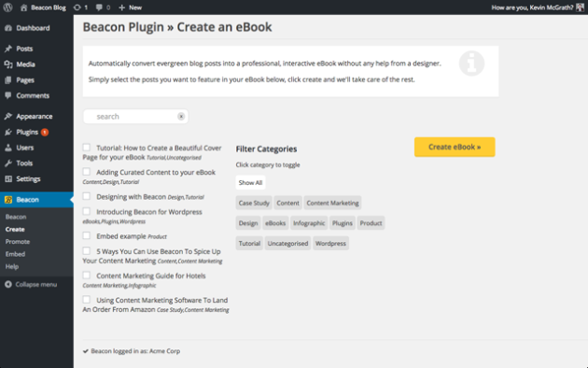
Task: Check 5 Ways You Can Use Beacon post
Action: (x=87, y=251)
